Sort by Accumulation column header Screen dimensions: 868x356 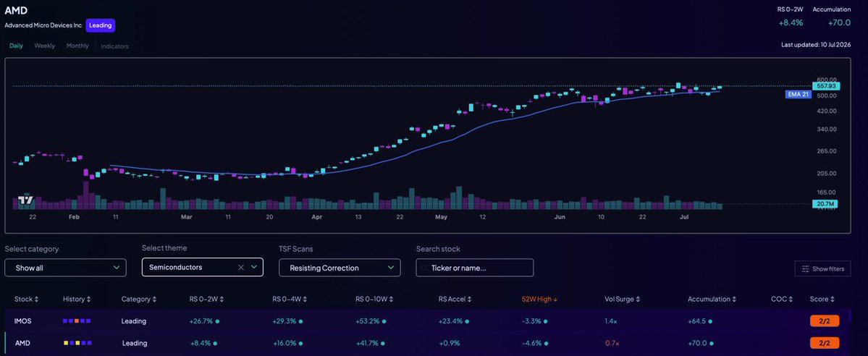pyautogui.click(x=712, y=299)
